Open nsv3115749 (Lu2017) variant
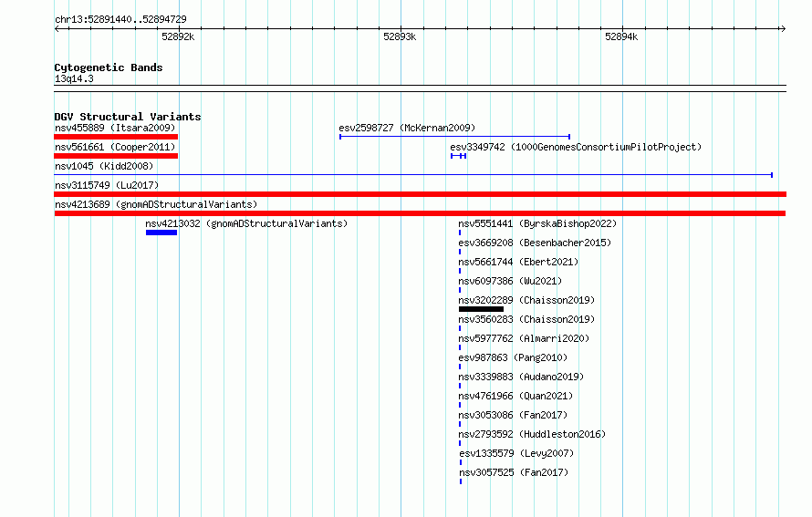The height and width of the screenshot is (517, 812). pos(107,185)
